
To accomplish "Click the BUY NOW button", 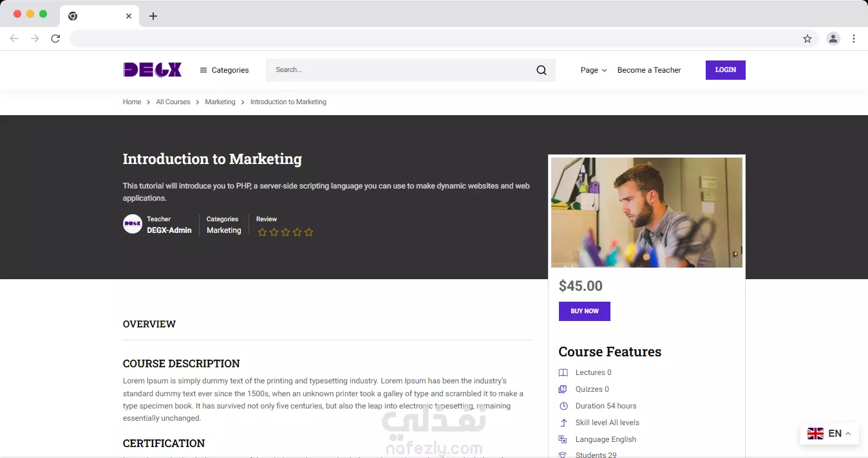I will pyautogui.click(x=585, y=311).
